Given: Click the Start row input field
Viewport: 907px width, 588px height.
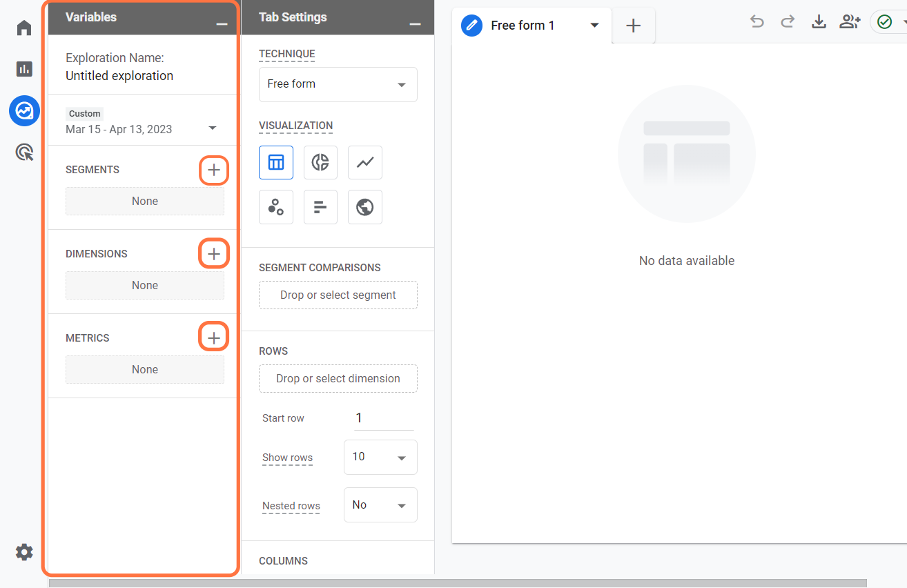Looking at the screenshot, I should (384, 418).
